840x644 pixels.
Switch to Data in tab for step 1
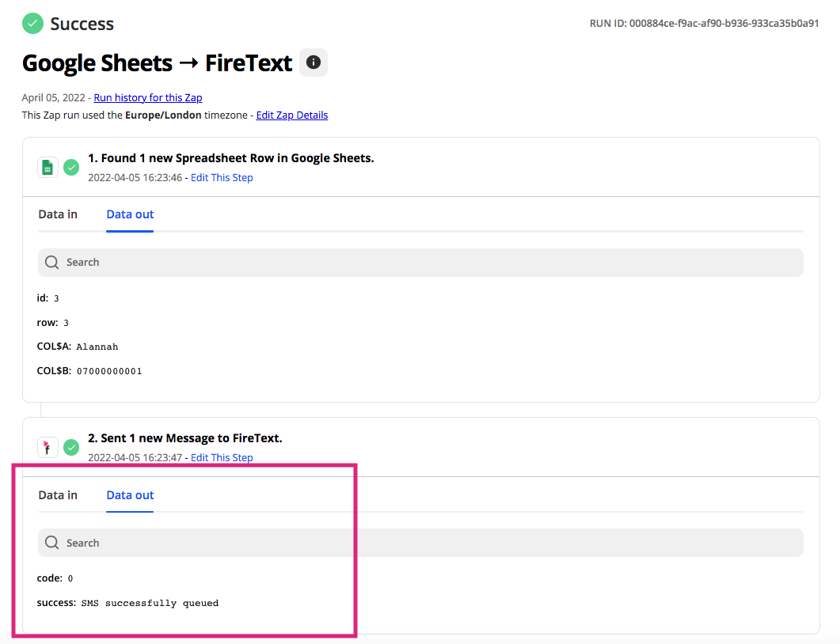tap(57, 214)
